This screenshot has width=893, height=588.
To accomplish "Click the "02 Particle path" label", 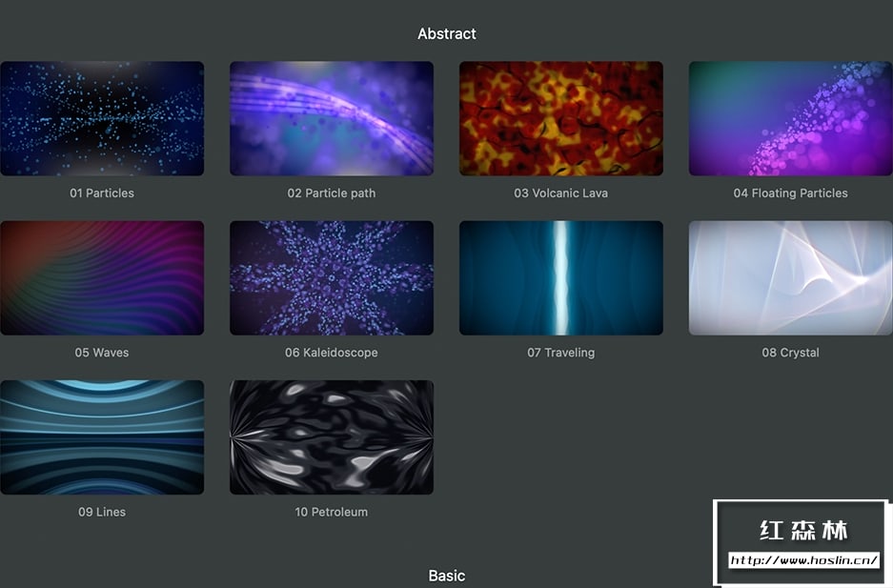I will tap(332, 193).
